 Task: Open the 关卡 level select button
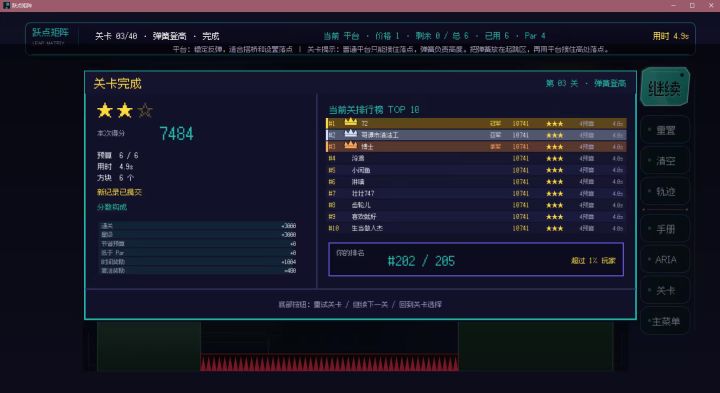tap(665, 290)
